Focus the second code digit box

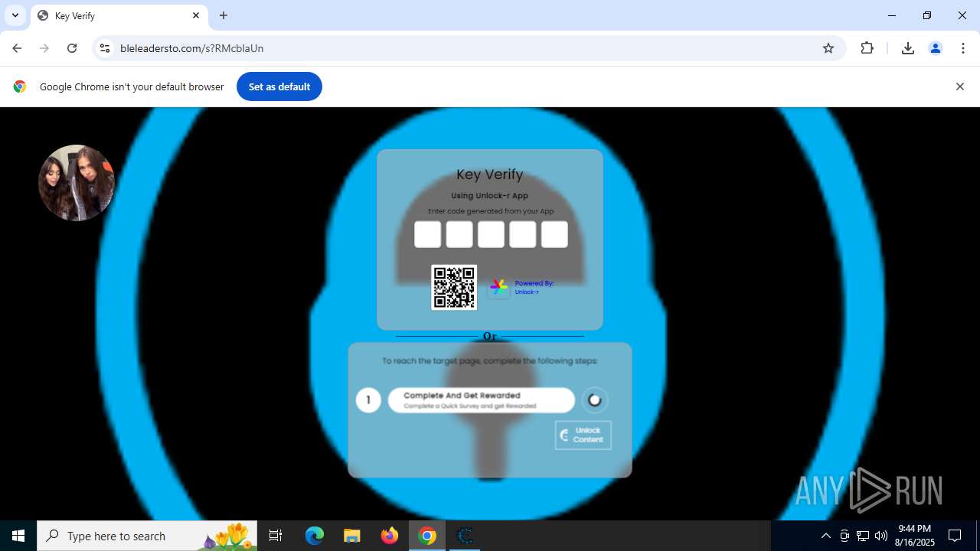459,234
